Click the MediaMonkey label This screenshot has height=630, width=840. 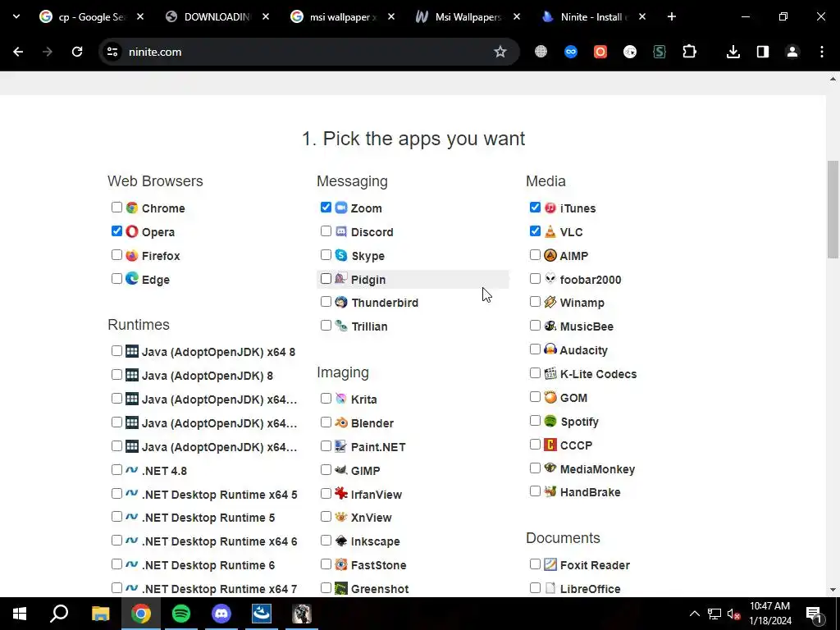coord(597,469)
